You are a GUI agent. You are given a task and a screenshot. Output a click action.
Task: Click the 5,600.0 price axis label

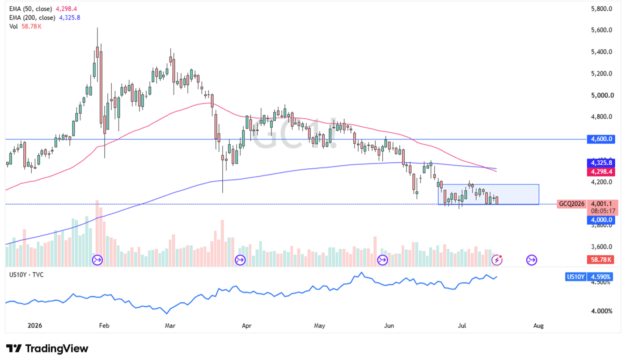point(601,30)
